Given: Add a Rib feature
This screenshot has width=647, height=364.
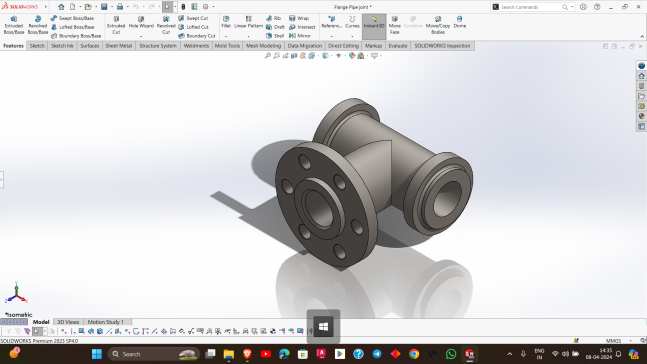Looking at the screenshot, I should click(274, 18).
